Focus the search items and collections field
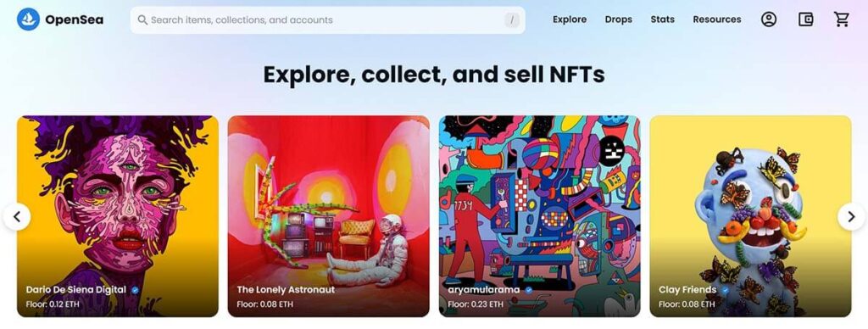Image resolution: width=868 pixels, height=329 pixels. [x=328, y=20]
